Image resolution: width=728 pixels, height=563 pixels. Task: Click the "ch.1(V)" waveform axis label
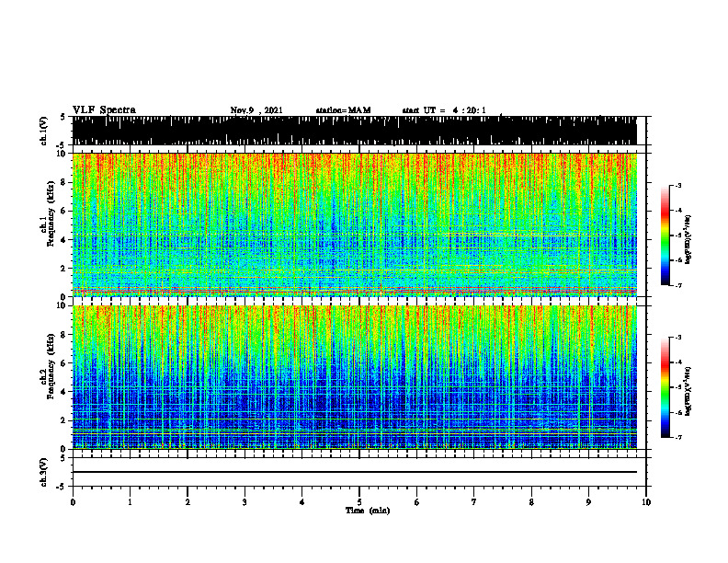point(44,131)
